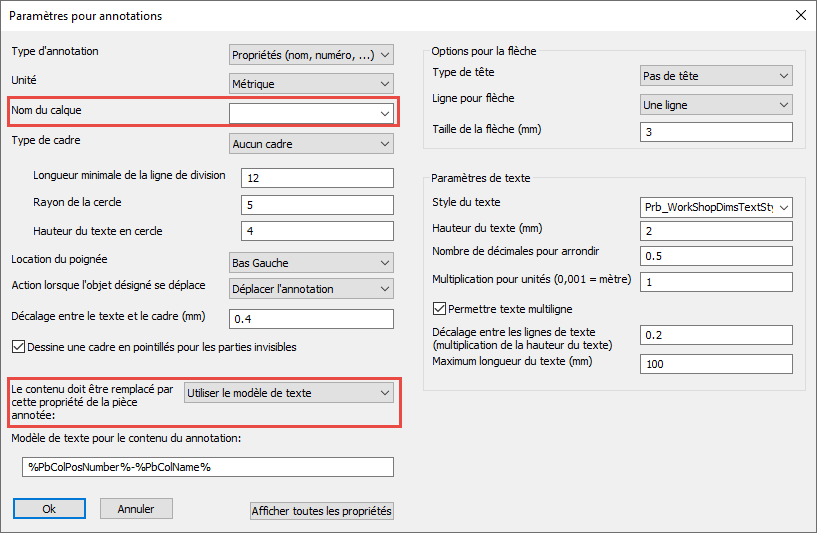Disable Permettre texte multiligne checkbox
Image resolution: width=817 pixels, height=533 pixels.
tap(439, 309)
